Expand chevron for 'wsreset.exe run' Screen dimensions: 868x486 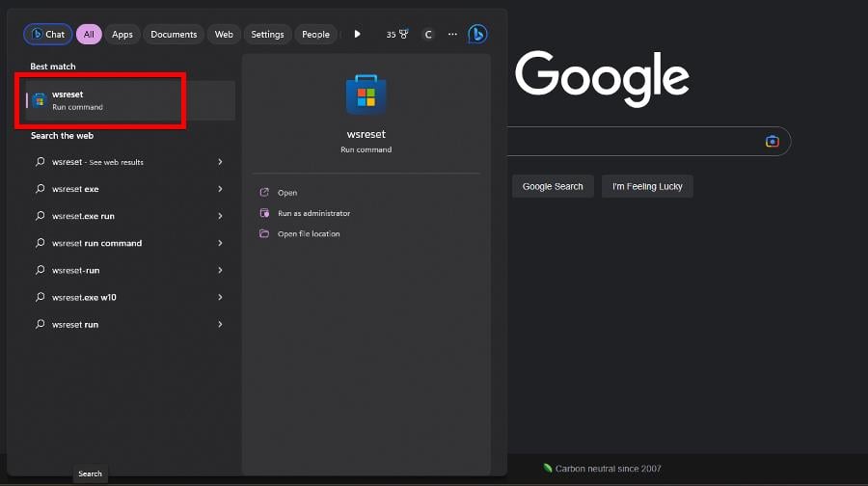pos(220,216)
